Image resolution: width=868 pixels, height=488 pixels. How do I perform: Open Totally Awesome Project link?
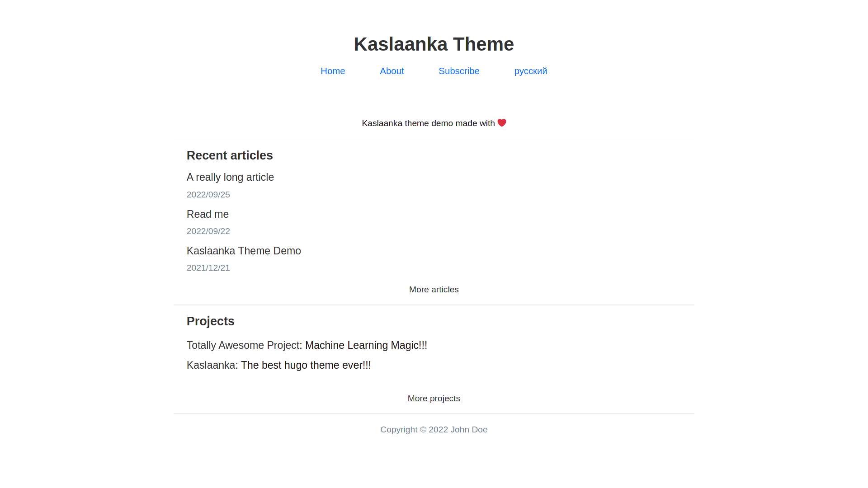(x=243, y=345)
